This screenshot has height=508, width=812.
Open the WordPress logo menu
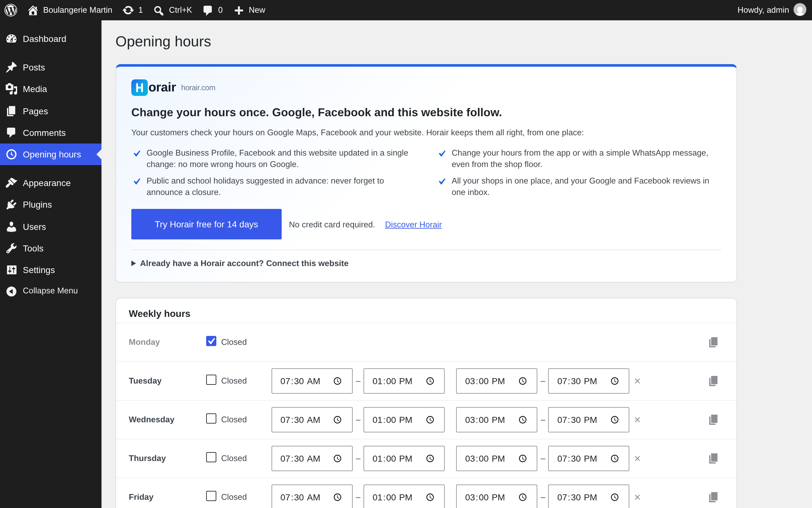[x=11, y=10]
